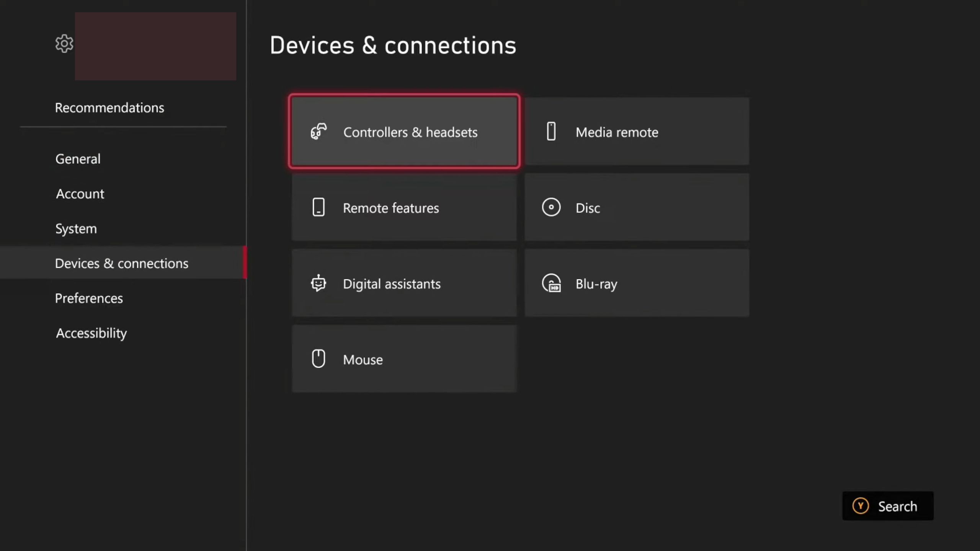This screenshot has width=980, height=551.
Task: Click the Y button icon near Search
Action: pyautogui.click(x=861, y=506)
